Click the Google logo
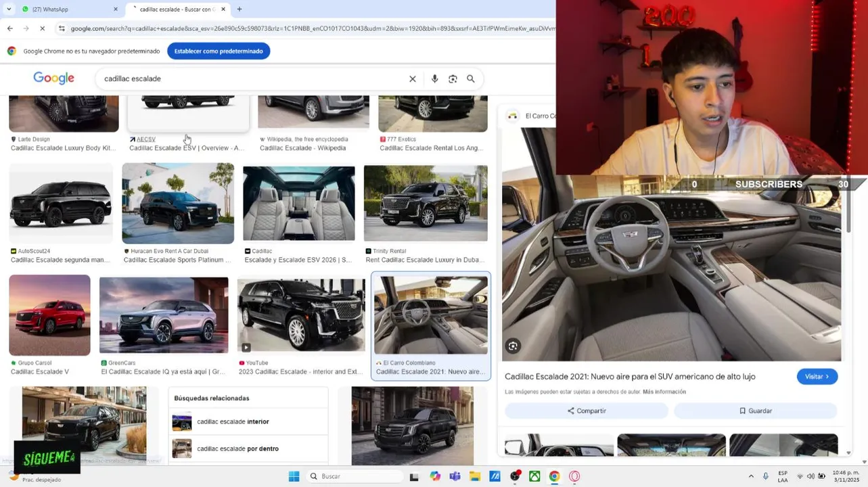Viewport: 868px width, 487px height. point(53,78)
